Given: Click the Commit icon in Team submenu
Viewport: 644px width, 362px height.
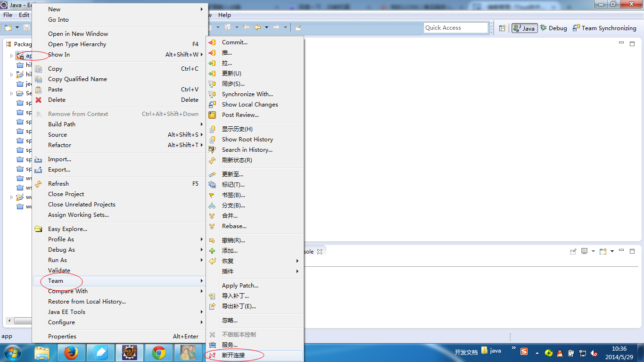Looking at the screenshot, I should (212, 42).
